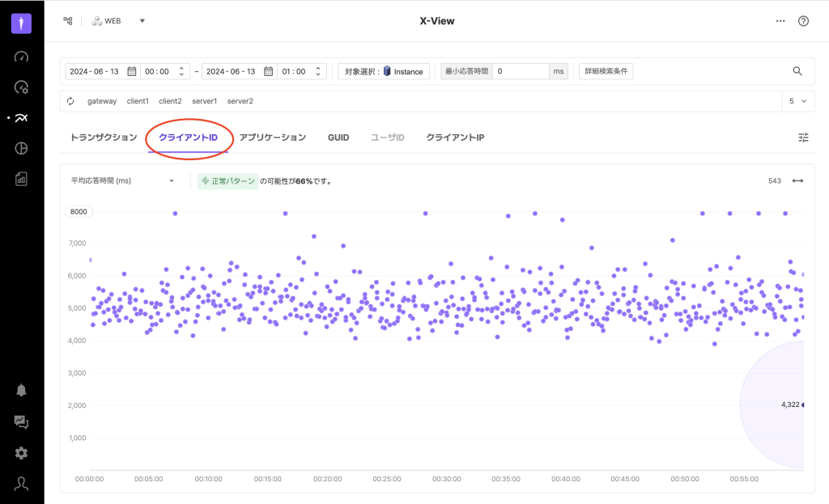Open the three-dot more options menu
This screenshot has height=504, width=829.
(780, 21)
